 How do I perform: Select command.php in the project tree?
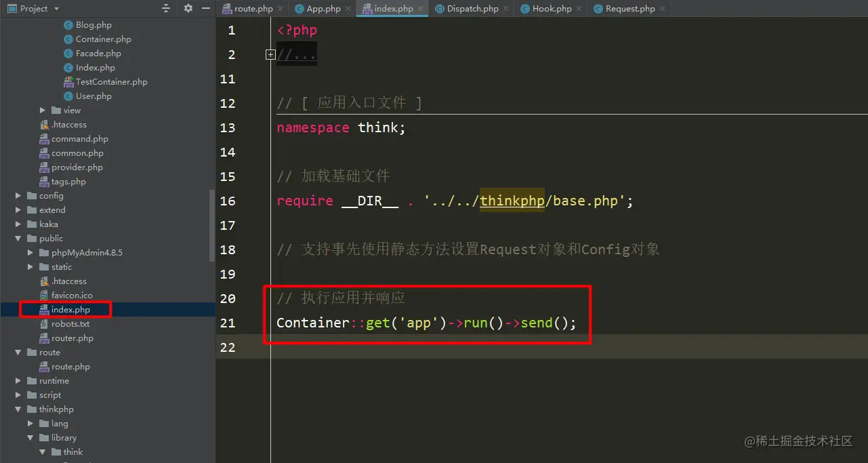[80, 139]
